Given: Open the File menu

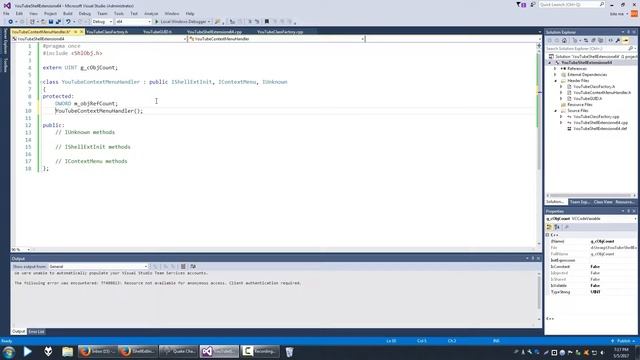Looking at the screenshot, I should pyautogui.click(x=6, y=13).
